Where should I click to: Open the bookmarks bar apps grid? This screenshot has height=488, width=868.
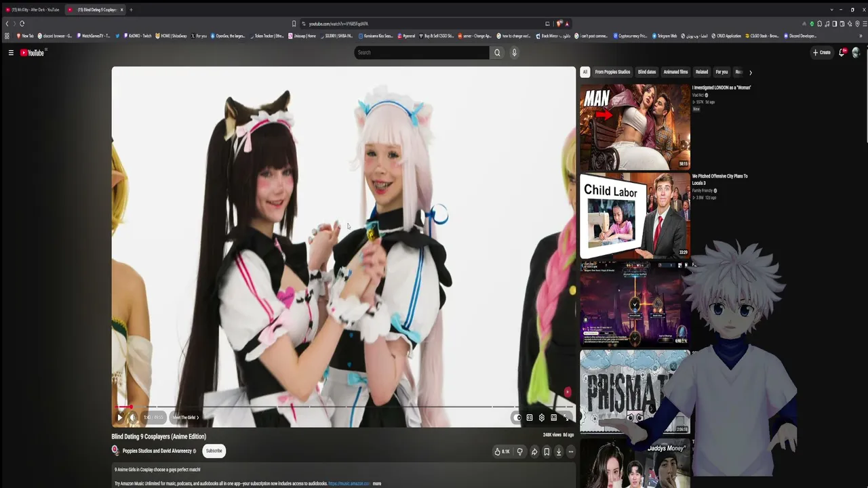click(7, 36)
